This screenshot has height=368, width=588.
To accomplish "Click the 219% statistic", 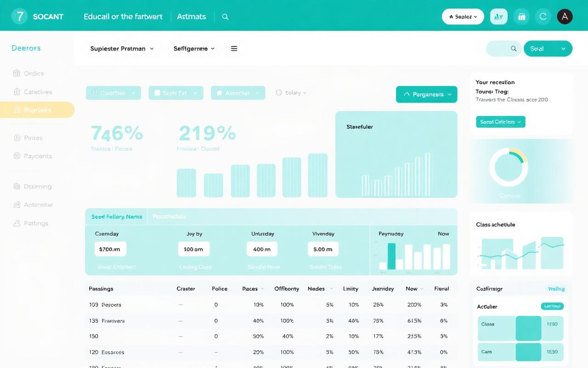I will 207,133.
